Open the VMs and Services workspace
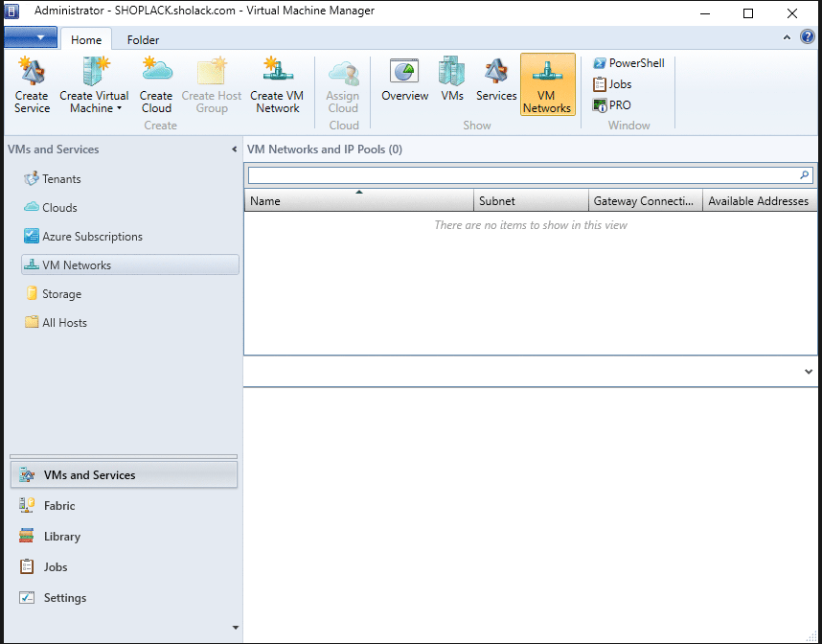The height and width of the screenshot is (644, 822). pyautogui.click(x=124, y=474)
